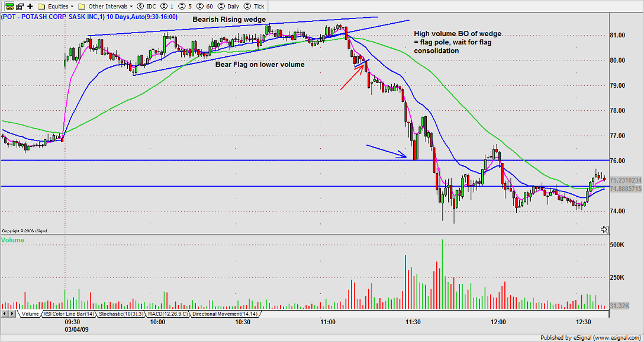Click the POT - POTASH CORP chart title

(89, 17)
